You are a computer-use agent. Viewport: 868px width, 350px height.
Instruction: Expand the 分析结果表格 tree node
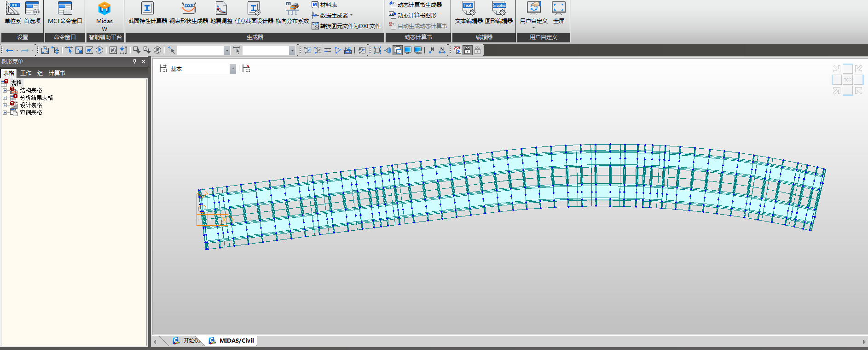click(5, 98)
